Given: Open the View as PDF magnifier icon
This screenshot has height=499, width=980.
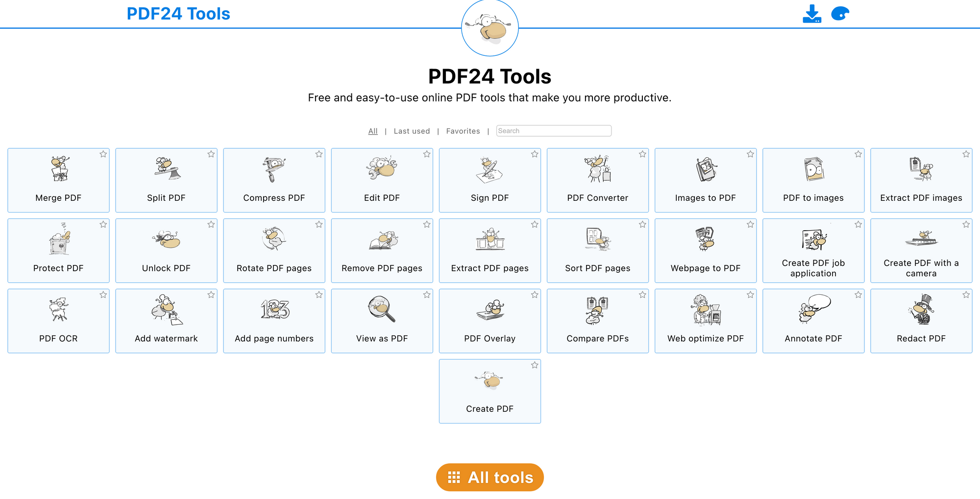Looking at the screenshot, I should [x=382, y=309].
